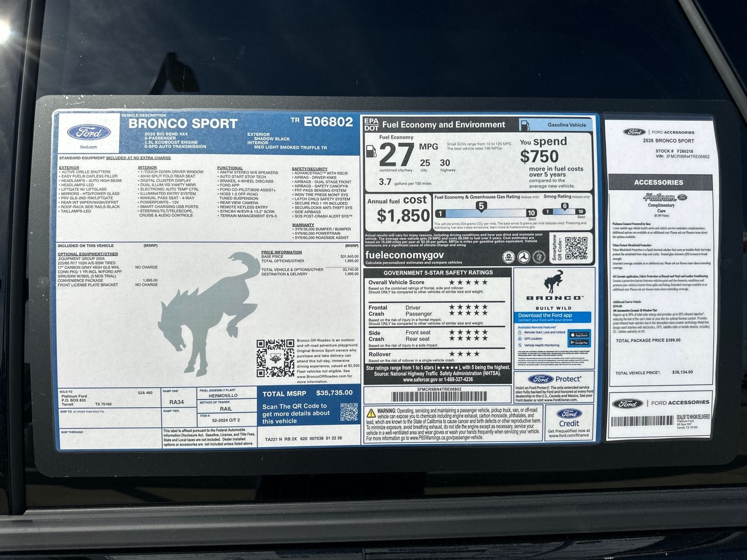
Task: Click the Vehicle Health Monitoring icon
Action: tap(520, 345)
